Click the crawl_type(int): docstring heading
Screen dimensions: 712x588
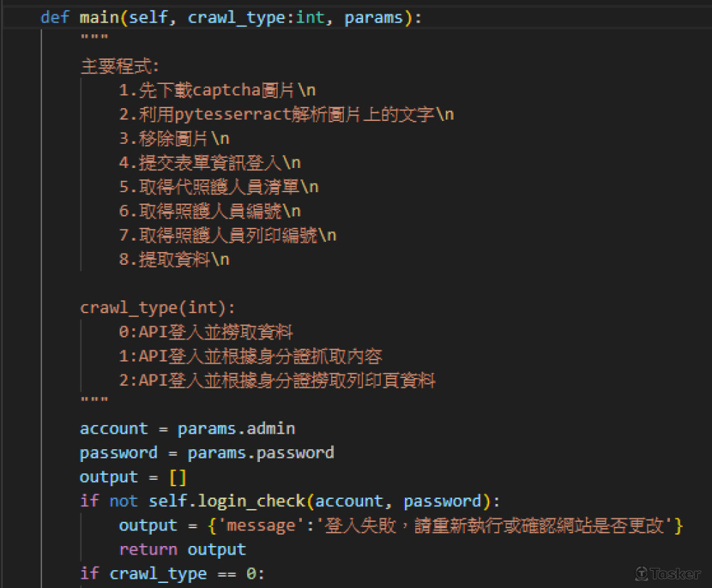[157, 308]
